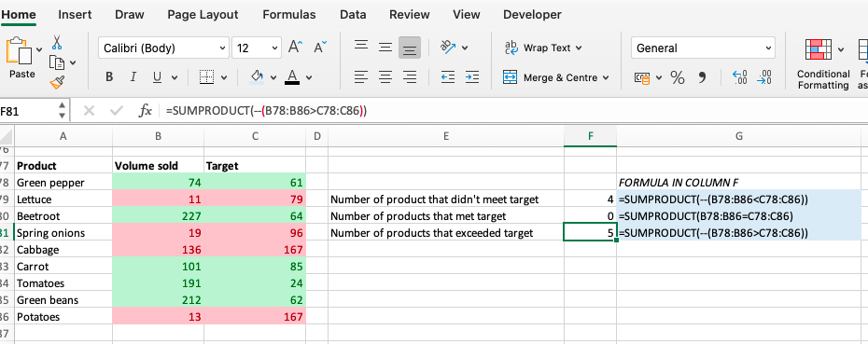The image size is (868, 344).
Task: Cut selection with scissors icon
Action: (x=56, y=42)
